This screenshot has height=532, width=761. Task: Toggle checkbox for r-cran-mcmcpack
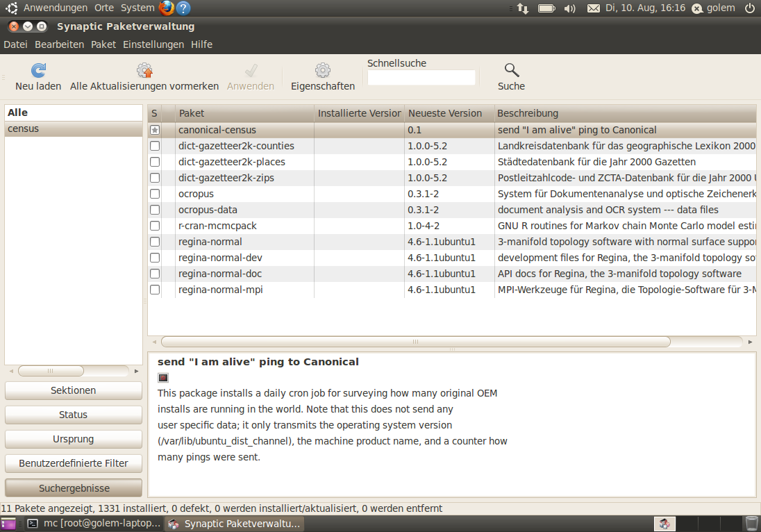click(155, 226)
